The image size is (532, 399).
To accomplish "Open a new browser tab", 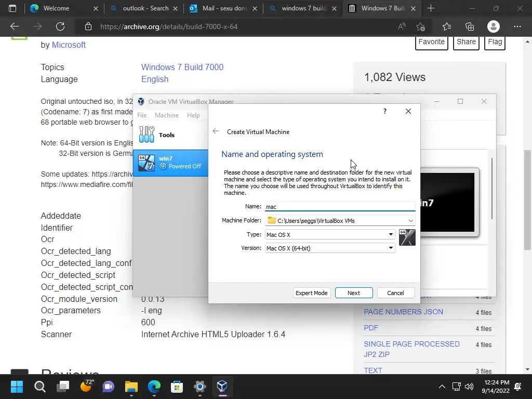I will [x=431, y=8].
